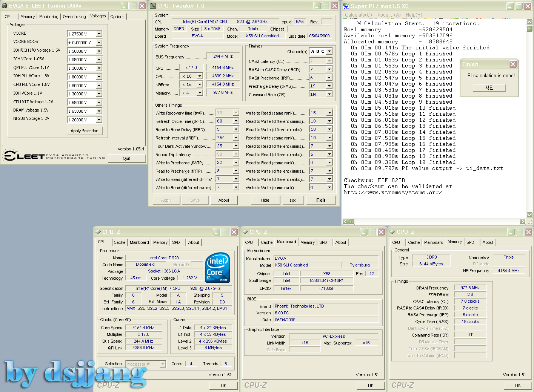Minimize the CPU-Tweaker 1.0 window

tap(317, 6)
